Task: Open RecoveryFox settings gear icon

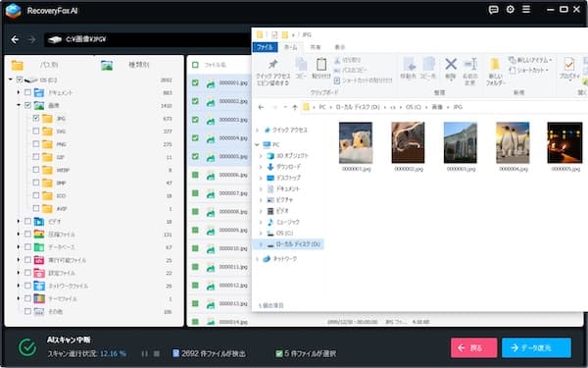Action: click(x=510, y=10)
